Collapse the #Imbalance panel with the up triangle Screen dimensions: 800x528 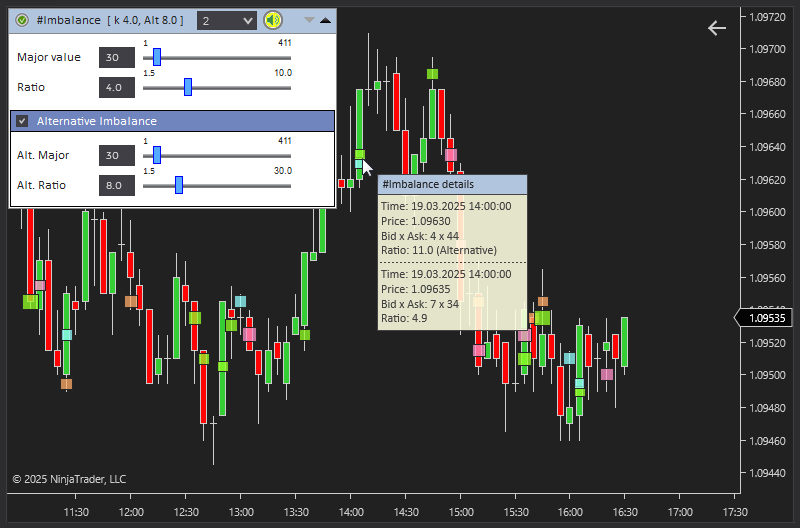[x=324, y=20]
